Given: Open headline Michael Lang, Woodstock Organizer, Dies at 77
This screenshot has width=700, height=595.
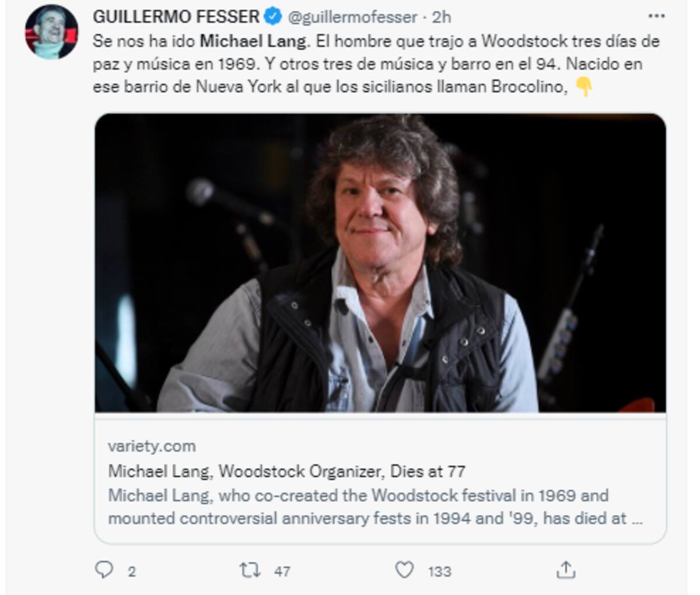Looking at the screenshot, I should (x=286, y=471).
